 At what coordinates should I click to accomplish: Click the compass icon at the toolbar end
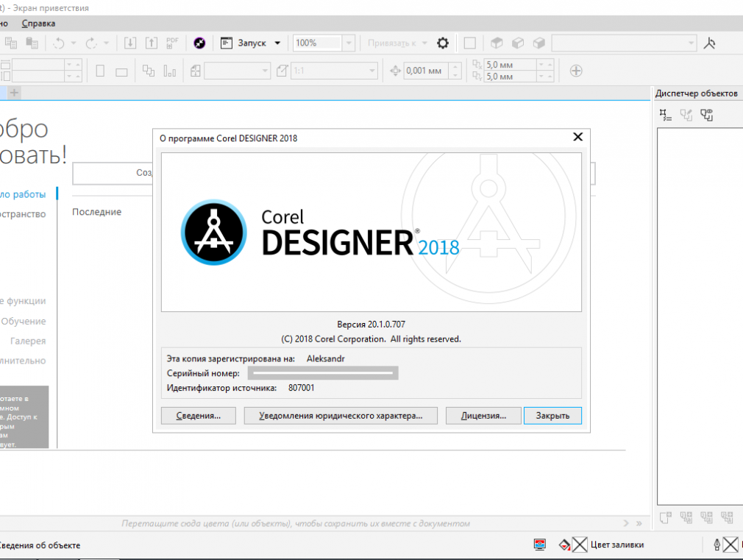709,43
